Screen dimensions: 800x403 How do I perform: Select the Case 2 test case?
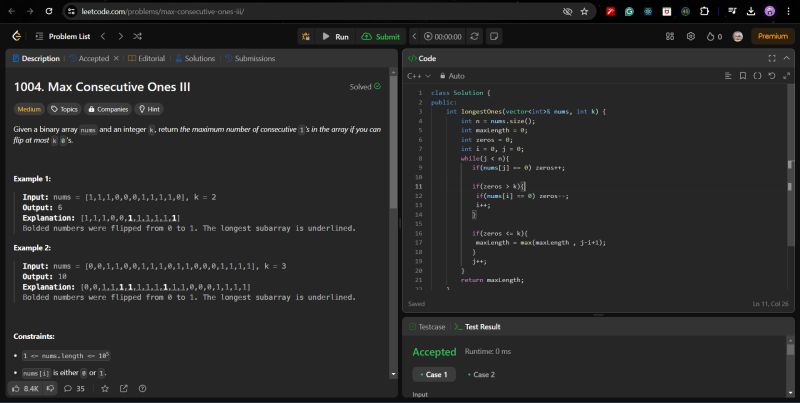481,374
